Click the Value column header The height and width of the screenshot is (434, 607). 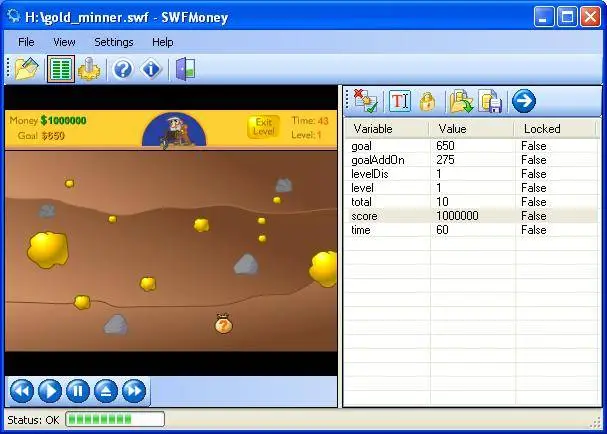click(x=471, y=129)
